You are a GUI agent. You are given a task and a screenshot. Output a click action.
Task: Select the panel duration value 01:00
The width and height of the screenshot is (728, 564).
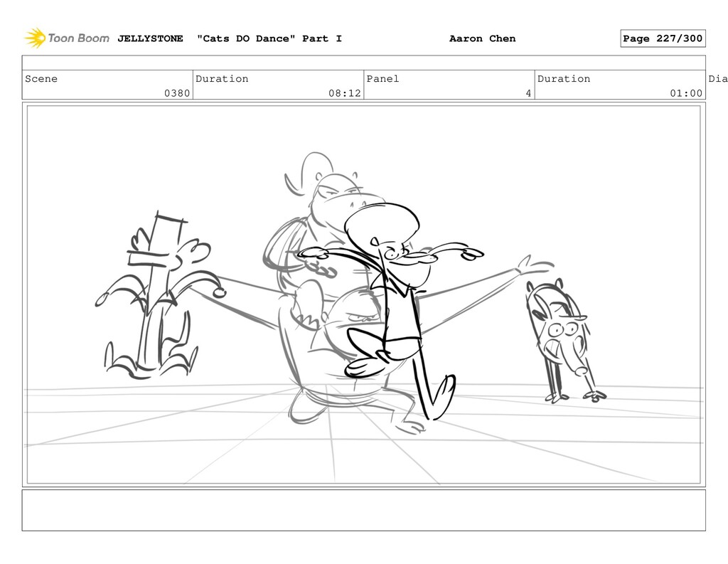pyautogui.click(x=686, y=93)
